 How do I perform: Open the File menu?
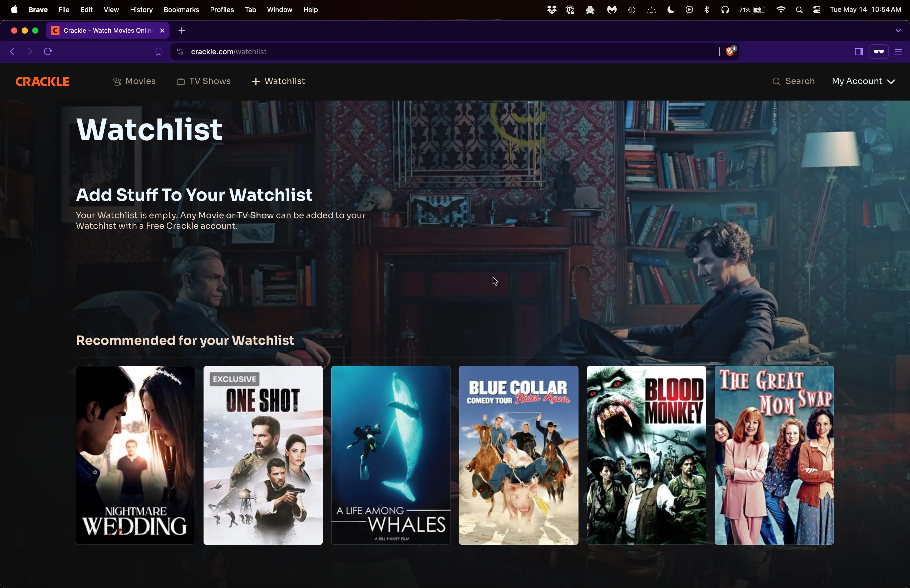[64, 9]
